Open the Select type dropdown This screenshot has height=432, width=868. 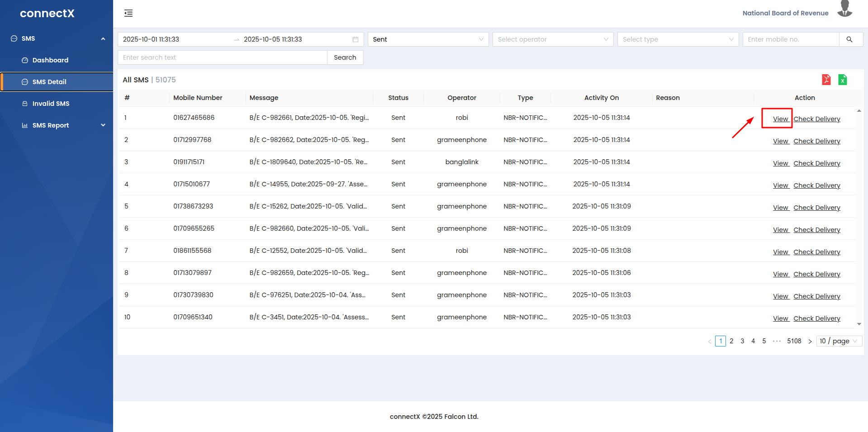(x=677, y=39)
